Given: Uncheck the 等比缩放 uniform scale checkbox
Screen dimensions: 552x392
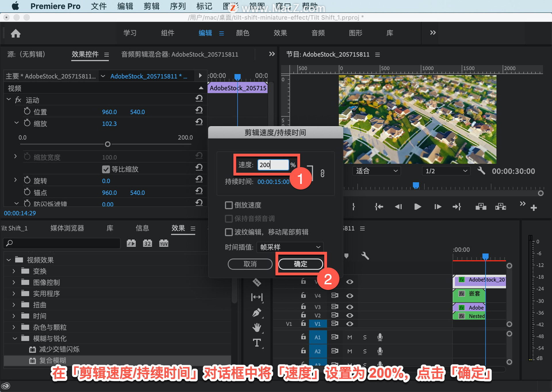Looking at the screenshot, I should pos(106,169).
